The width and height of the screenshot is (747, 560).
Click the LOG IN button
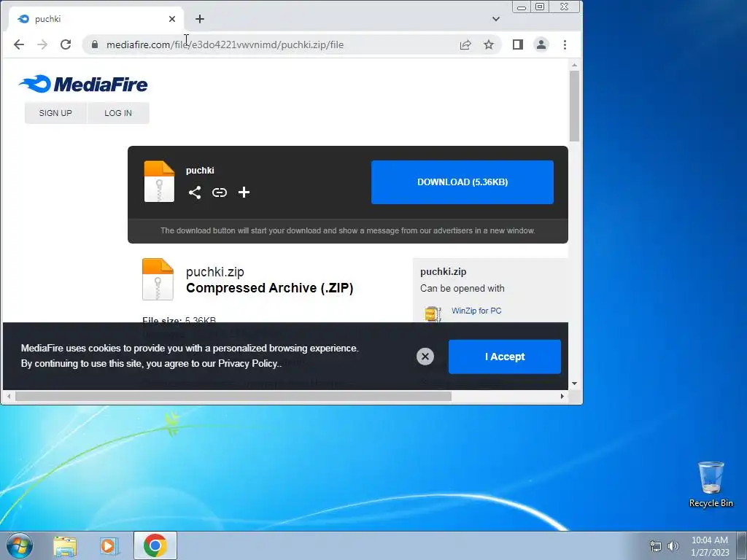pyautogui.click(x=118, y=113)
